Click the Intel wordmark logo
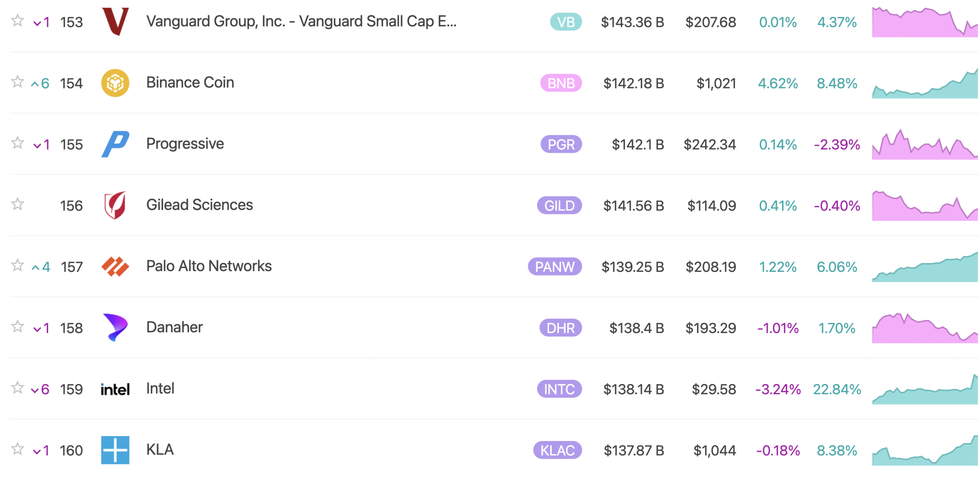 click(x=115, y=389)
